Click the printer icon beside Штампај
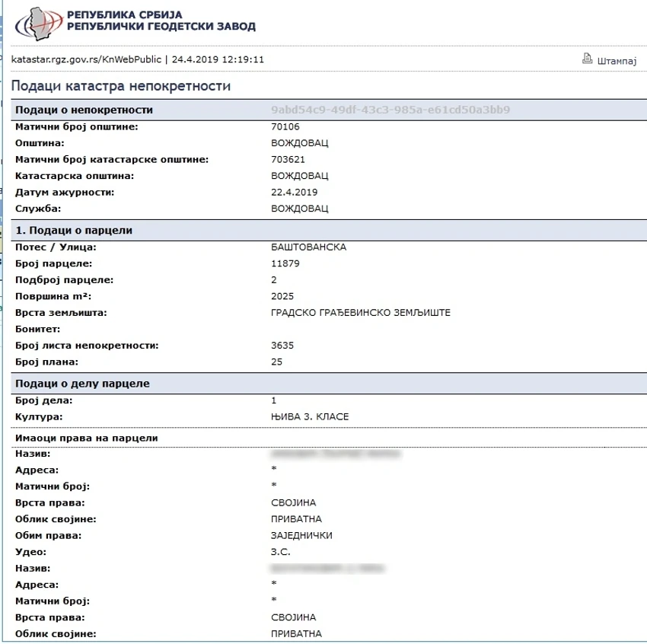The height and width of the screenshot is (644, 647). click(587, 59)
